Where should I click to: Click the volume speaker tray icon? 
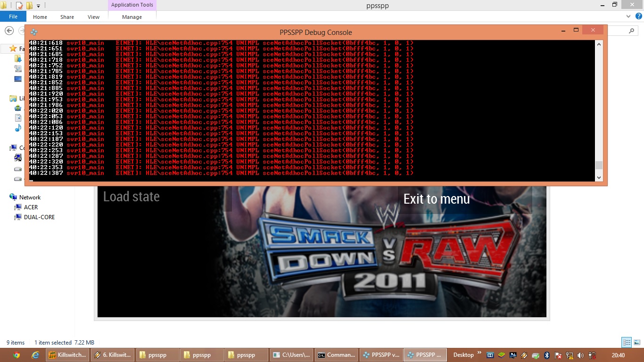(x=580, y=355)
